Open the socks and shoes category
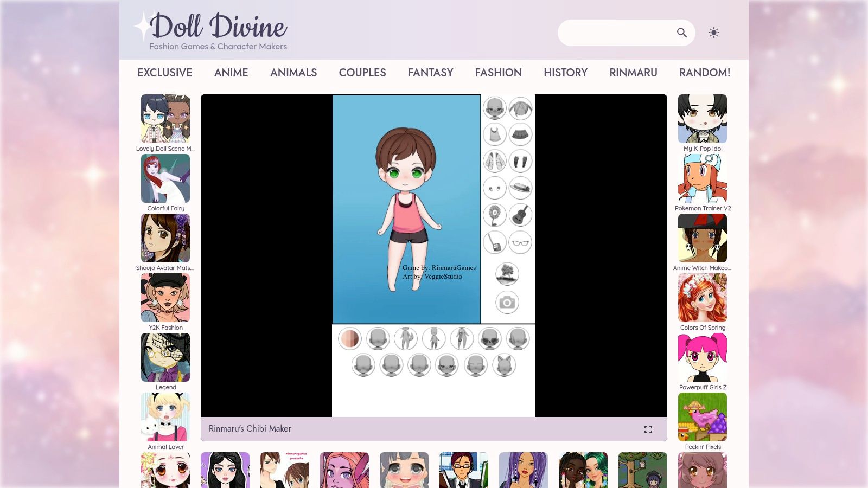Image resolution: width=868 pixels, height=488 pixels. point(520,161)
